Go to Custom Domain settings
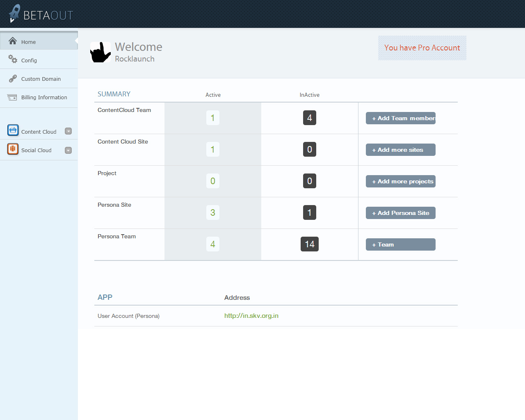525x420 pixels. point(39,79)
